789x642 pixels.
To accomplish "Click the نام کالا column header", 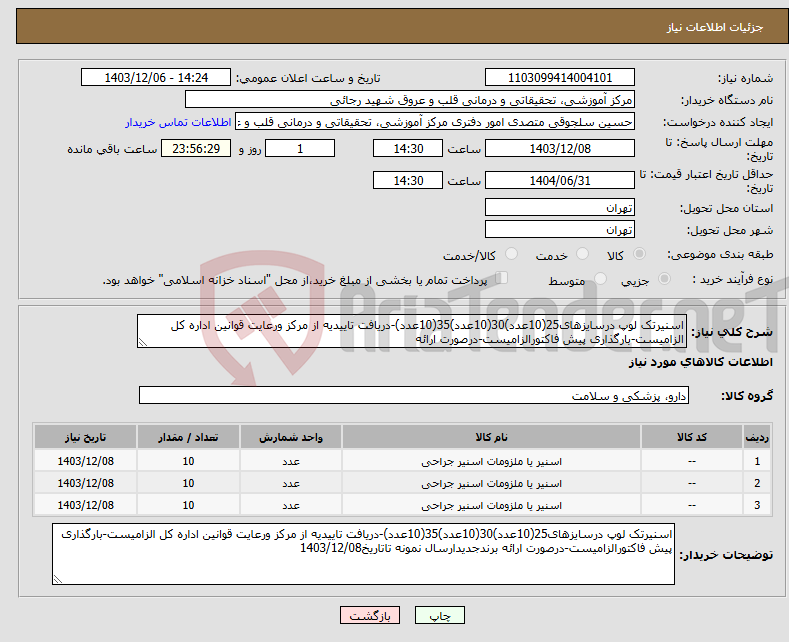I will [x=491, y=437].
